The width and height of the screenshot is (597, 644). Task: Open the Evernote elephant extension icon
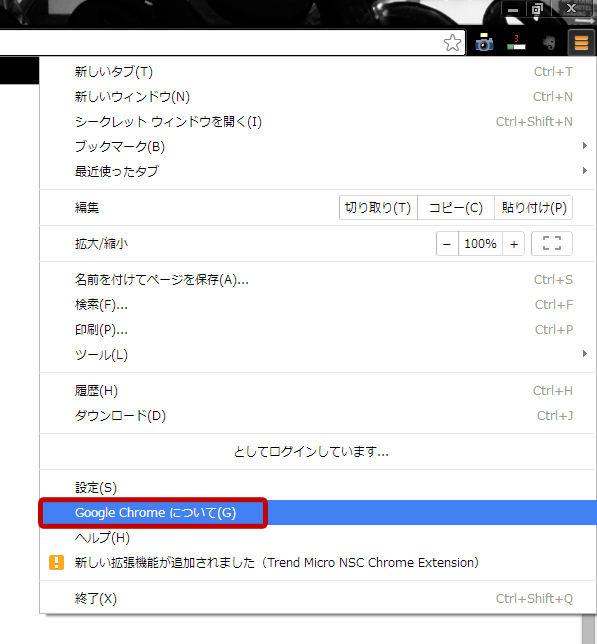[549, 42]
